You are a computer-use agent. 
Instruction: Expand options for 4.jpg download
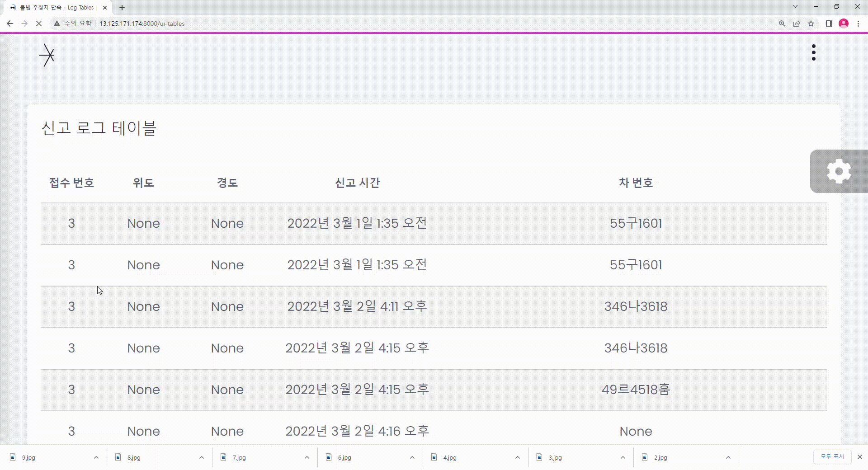tap(518, 457)
